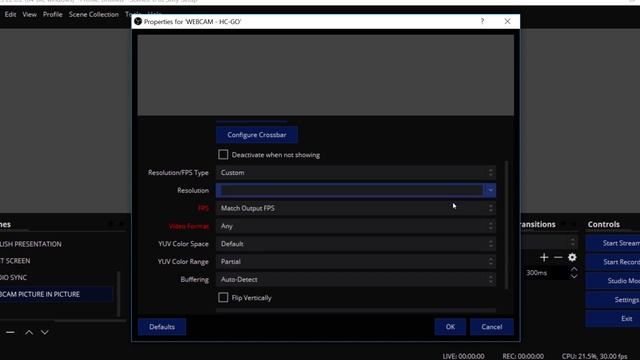Remove scene with minus icon
The width and height of the screenshot is (640, 360).
[10, 332]
